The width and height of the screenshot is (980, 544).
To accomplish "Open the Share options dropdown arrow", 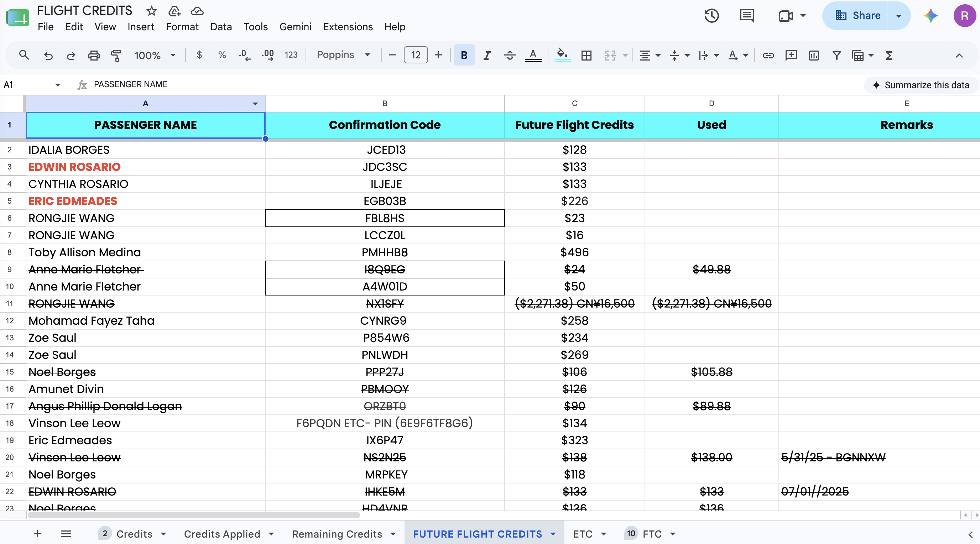I will coord(898,16).
